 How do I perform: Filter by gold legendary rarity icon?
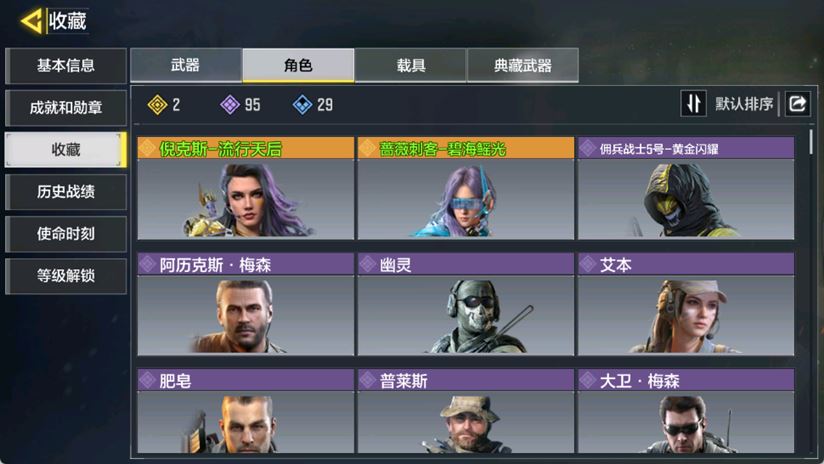click(157, 105)
